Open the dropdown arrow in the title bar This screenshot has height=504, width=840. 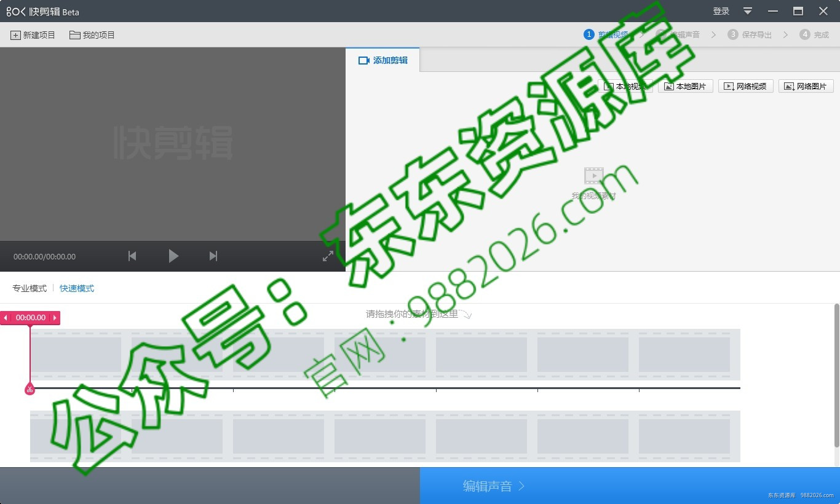point(747,10)
